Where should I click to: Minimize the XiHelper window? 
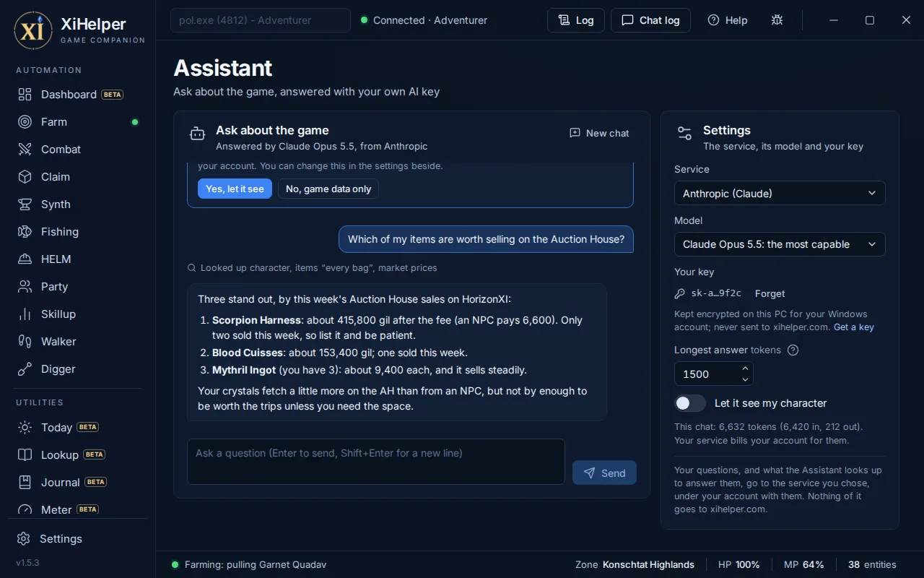[834, 20]
